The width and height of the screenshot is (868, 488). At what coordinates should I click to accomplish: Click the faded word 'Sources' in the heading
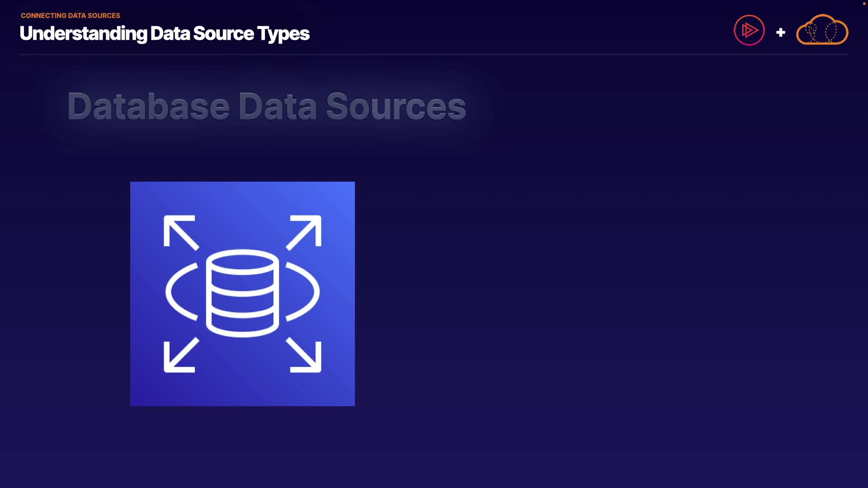click(396, 107)
